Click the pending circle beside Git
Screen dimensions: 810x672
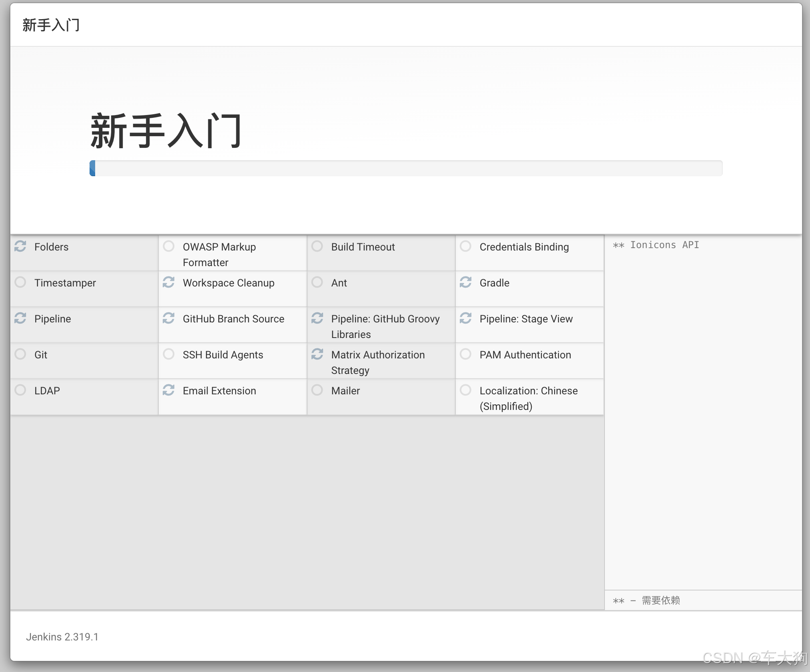click(20, 354)
